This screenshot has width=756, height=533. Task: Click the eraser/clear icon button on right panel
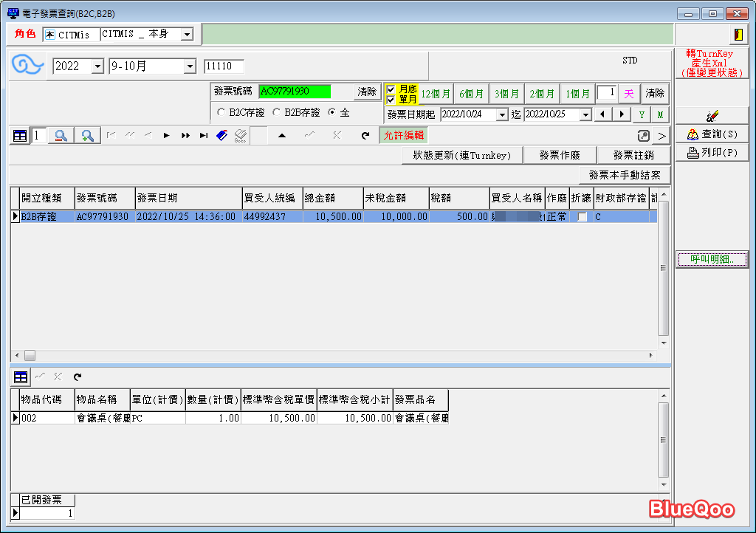click(x=712, y=116)
